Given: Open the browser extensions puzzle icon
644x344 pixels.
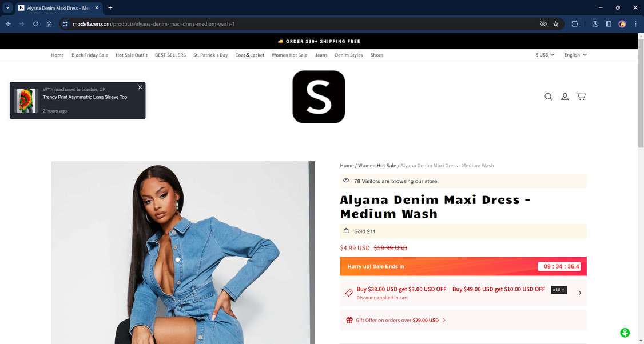Looking at the screenshot, I should click(575, 24).
